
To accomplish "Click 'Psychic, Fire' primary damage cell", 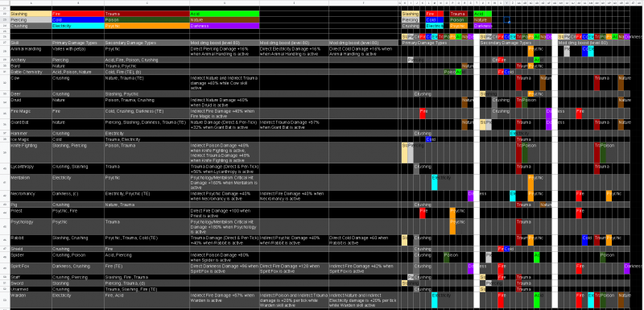I will click(x=78, y=213).
